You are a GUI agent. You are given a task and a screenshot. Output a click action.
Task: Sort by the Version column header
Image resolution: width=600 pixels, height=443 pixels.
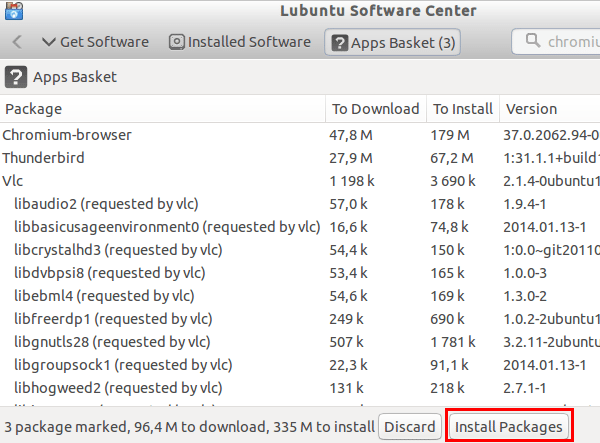click(x=550, y=109)
